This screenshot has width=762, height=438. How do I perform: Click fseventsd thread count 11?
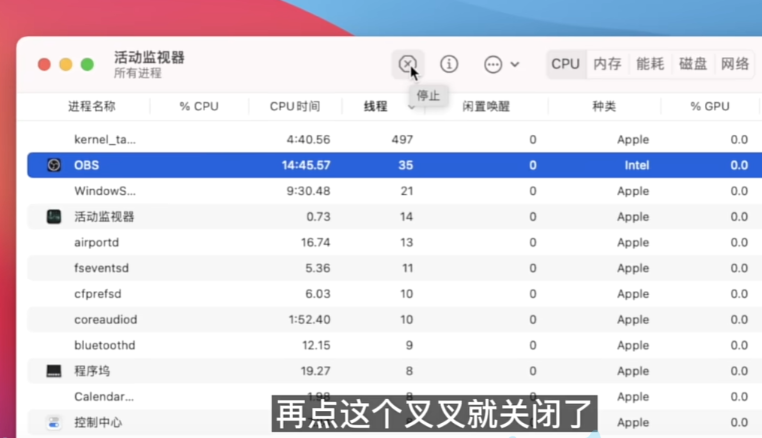coord(407,268)
